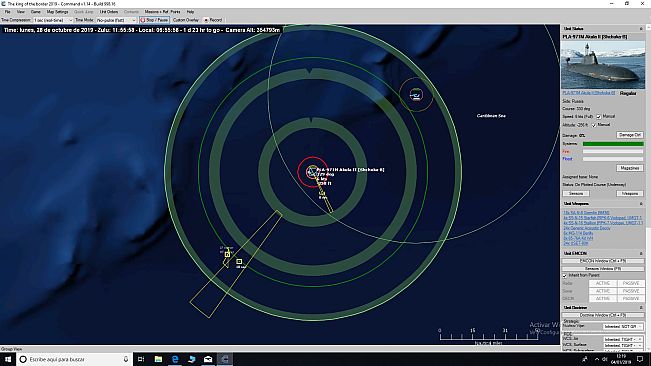651x366 pixels.
Task: Open the notification center icon
Action: coord(640,359)
